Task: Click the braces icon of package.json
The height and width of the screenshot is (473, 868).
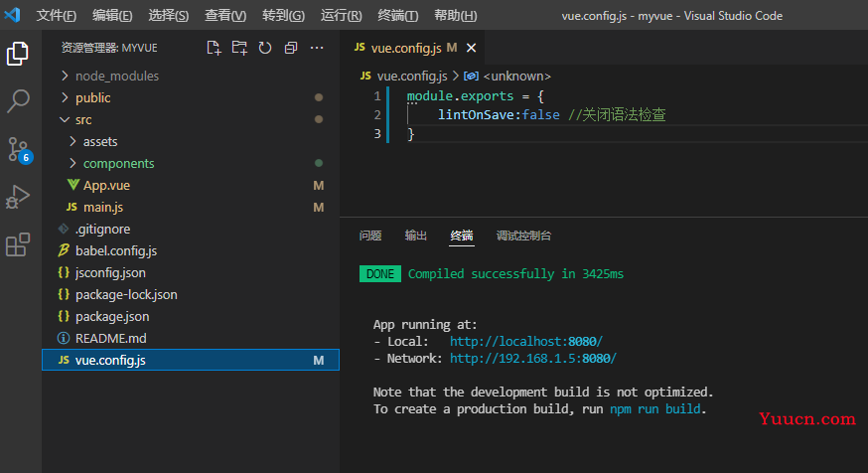Action: pyautogui.click(x=64, y=316)
